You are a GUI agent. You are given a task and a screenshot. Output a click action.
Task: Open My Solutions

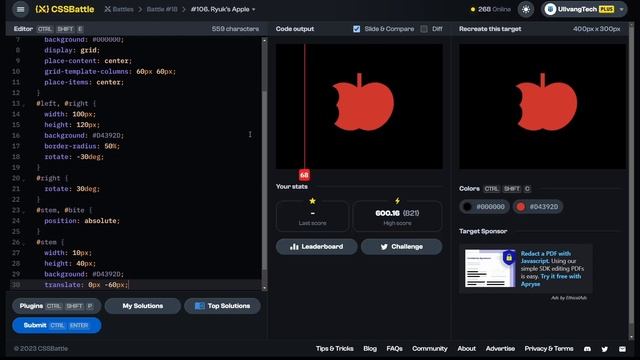[x=142, y=306]
